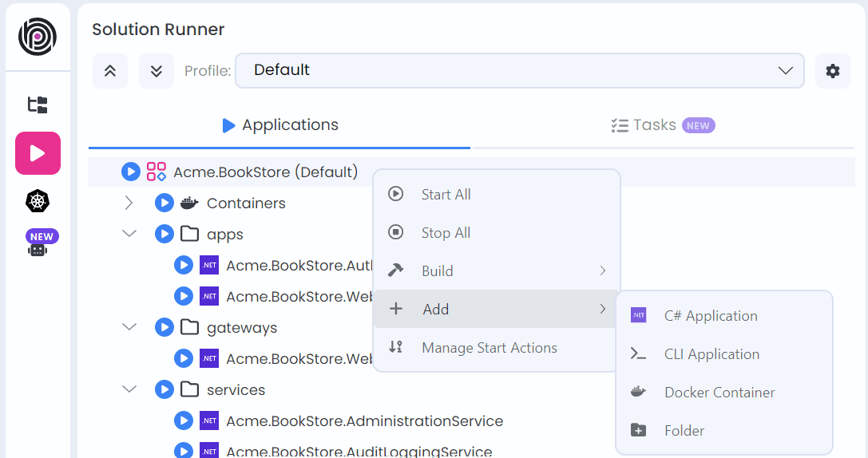The width and height of the screenshot is (868, 458).
Task: Click the pink Solution Runner sidebar icon
Action: [x=38, y=153]
